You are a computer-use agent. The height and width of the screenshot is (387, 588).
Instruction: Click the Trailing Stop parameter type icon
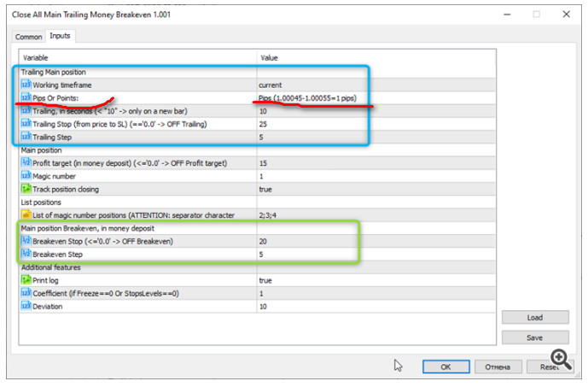coord(26,124)
